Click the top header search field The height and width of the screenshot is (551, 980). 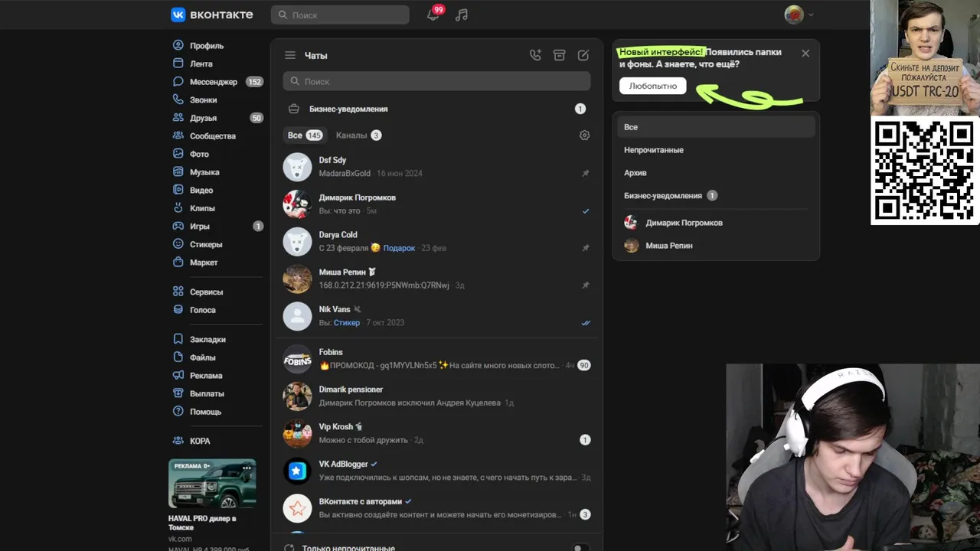coord(340,15)
